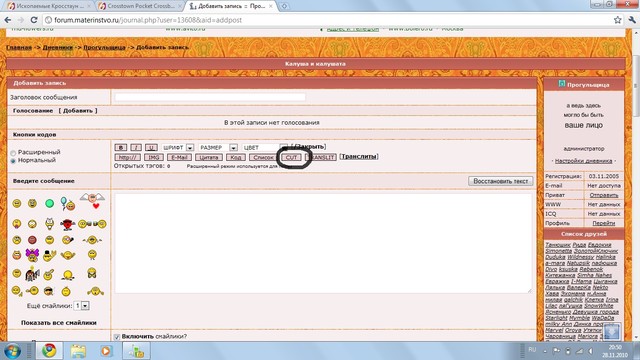Click in the Заголовок сообщения input field
The width and height of the screenshot is (640, 360).
[210, 97]
